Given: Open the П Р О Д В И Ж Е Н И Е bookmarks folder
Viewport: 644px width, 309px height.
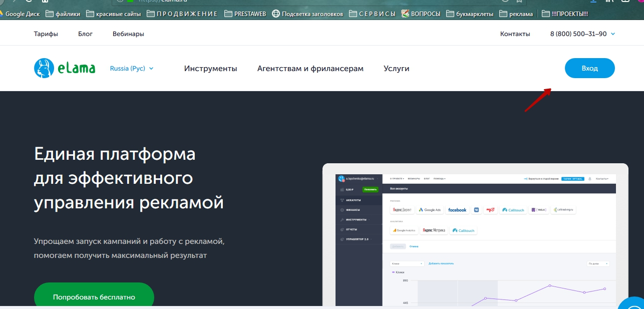Looking at the screenshot, I should (182, 14).
